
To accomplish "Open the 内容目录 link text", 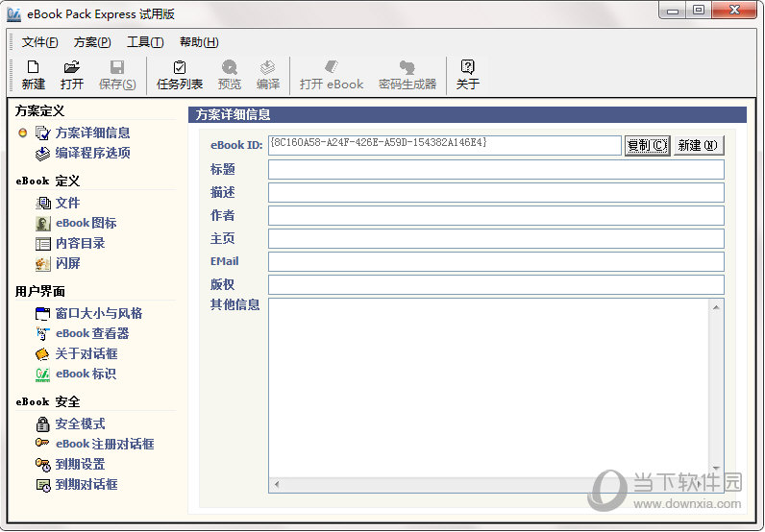I will coord(80,243).
